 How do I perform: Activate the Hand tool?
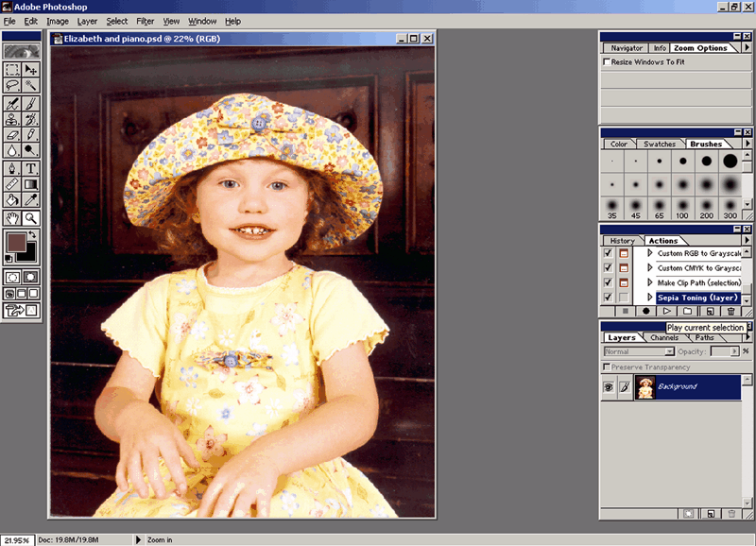[12, 216]
